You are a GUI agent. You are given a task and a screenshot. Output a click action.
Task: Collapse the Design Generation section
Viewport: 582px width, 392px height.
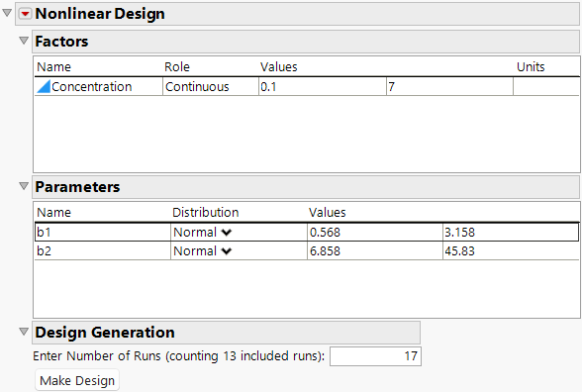pos(24,332)
